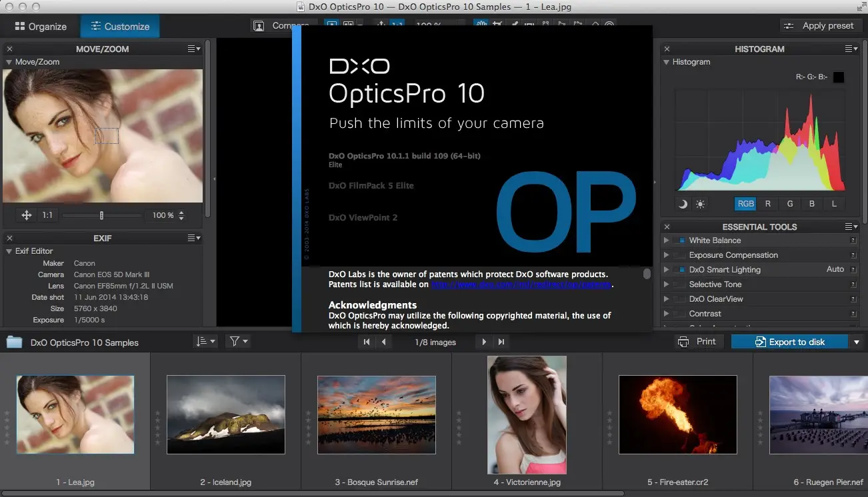Select the L histogram channel
The width and height of the screenshot is (868, 497).
(x=834, y=204)
